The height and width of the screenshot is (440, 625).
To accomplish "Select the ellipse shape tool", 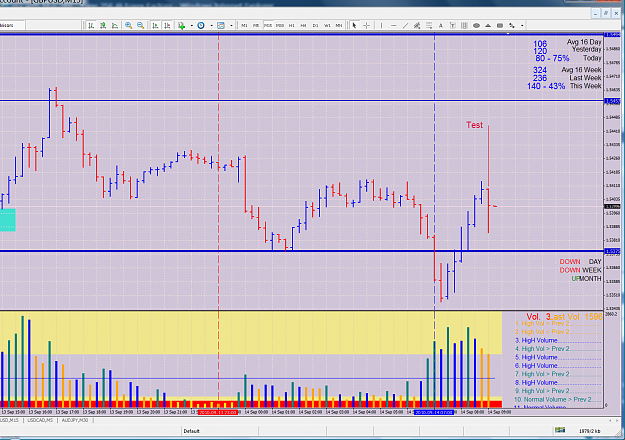I will point(476,26).
